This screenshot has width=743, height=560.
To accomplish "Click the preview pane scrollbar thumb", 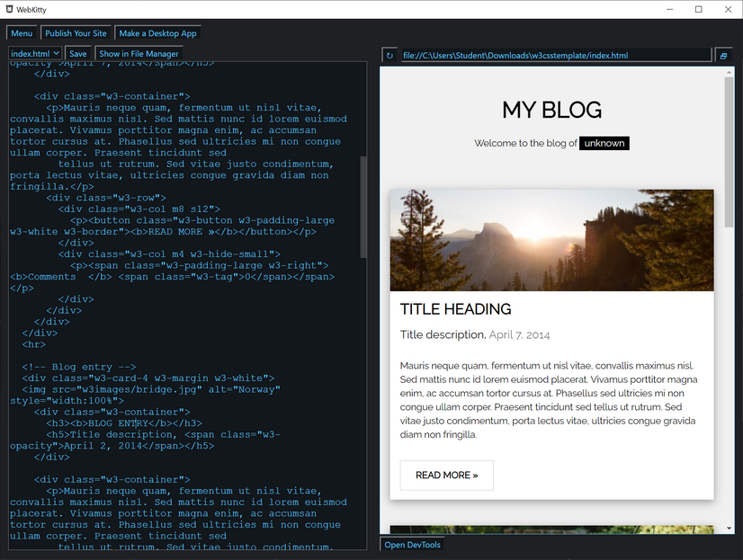I will coord(729,152).
